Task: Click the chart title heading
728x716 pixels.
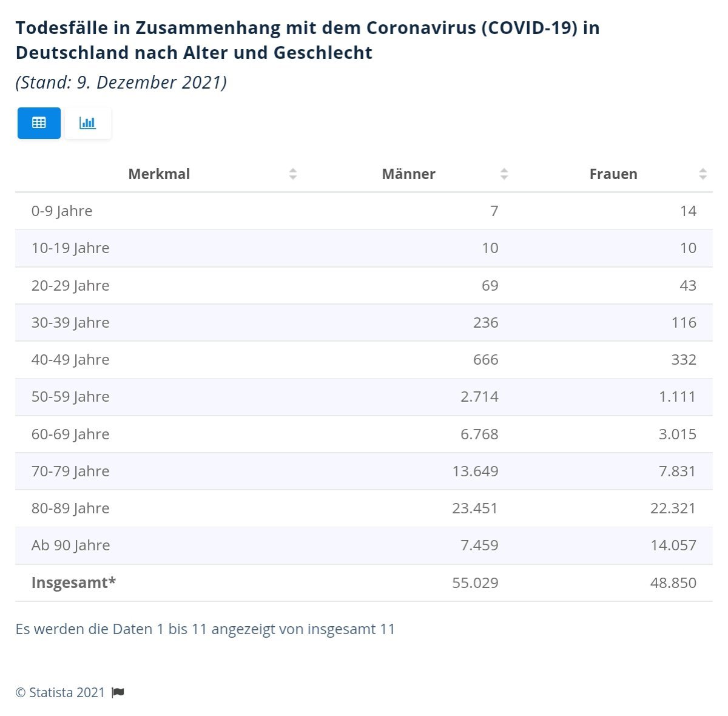Action: pyautogui.click(x=308, y=40)
